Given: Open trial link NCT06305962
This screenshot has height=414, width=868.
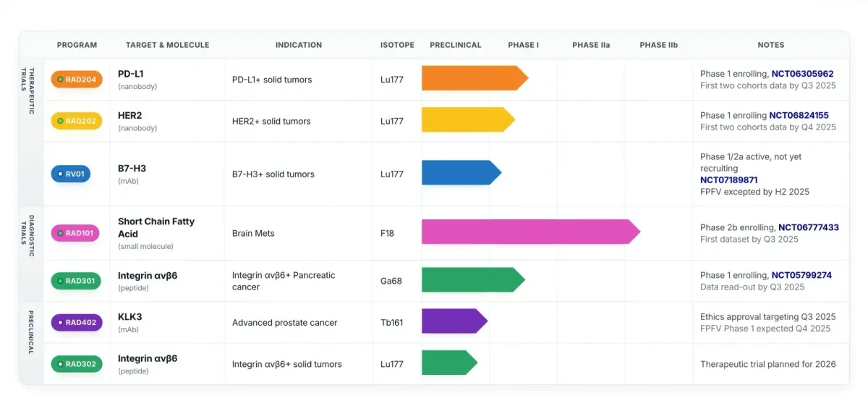Looking at the screenshot, I should [802, 74].
